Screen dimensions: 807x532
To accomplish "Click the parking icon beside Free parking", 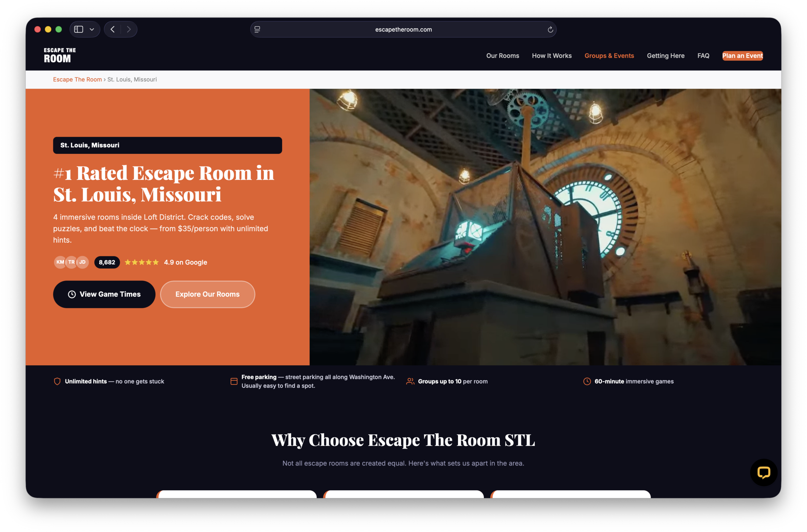I will 234,381.
